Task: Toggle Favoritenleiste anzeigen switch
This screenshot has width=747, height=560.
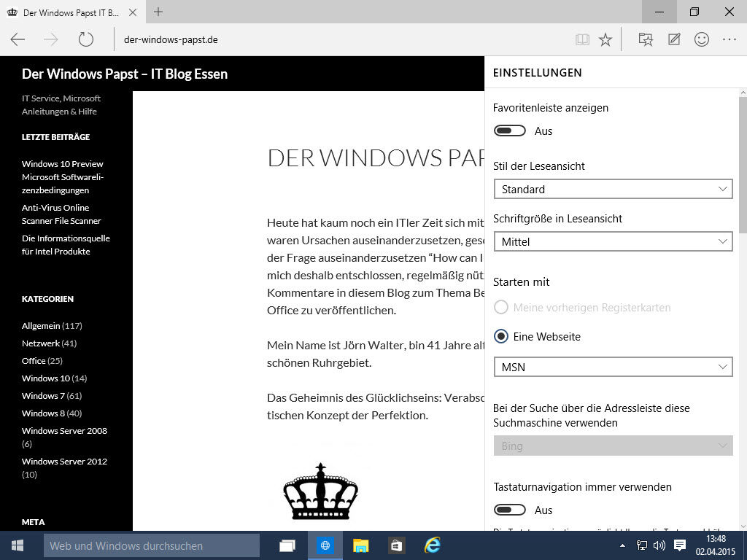Action: pos(509,131)
